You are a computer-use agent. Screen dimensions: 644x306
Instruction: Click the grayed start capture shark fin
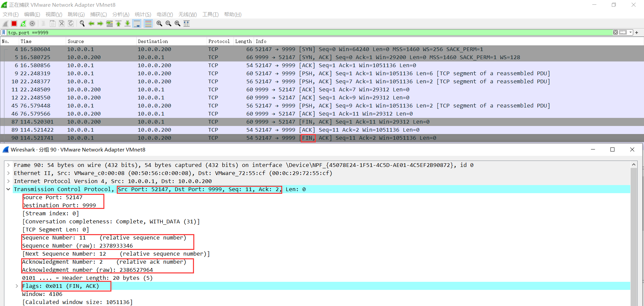click(x=5, y=24)
